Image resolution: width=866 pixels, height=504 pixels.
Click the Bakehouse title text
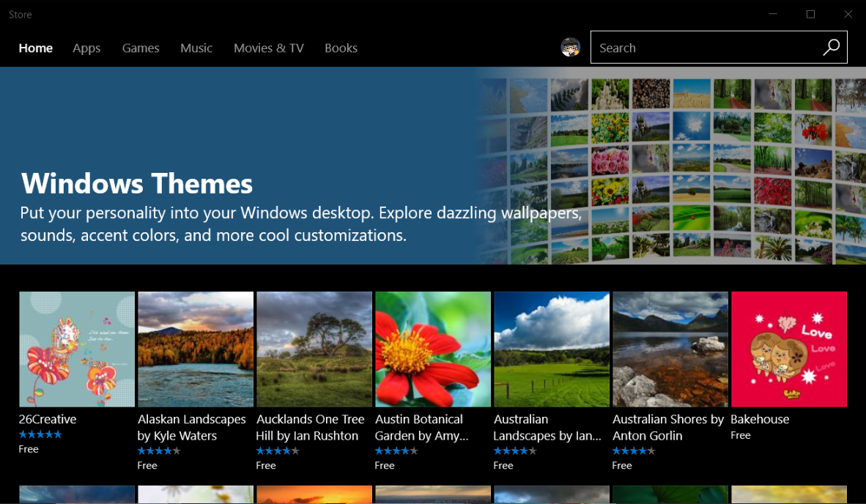760,419
